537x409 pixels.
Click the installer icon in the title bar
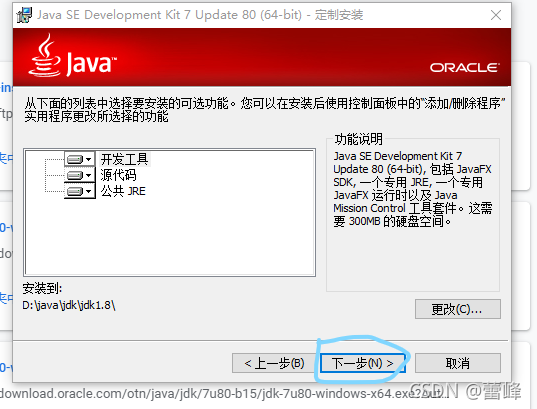point(25,15)
